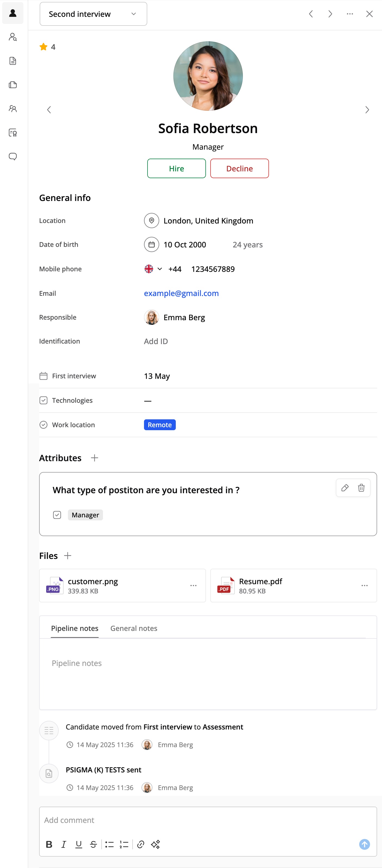Click the Technologies checkbox icon

43,400
